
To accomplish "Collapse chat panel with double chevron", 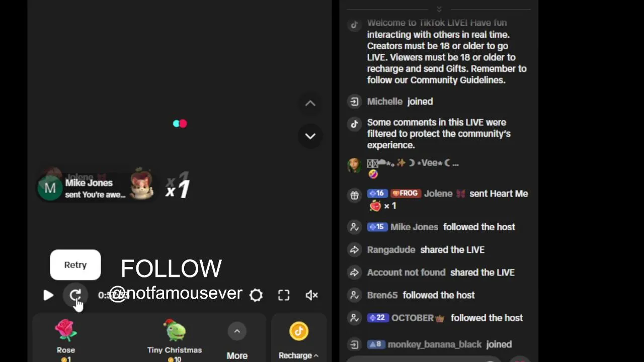I will [439, 9].
